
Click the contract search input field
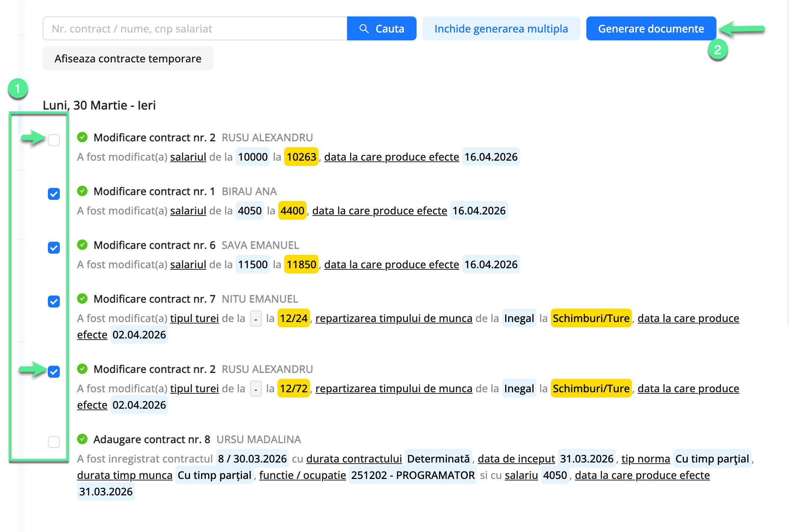point(194,29)
